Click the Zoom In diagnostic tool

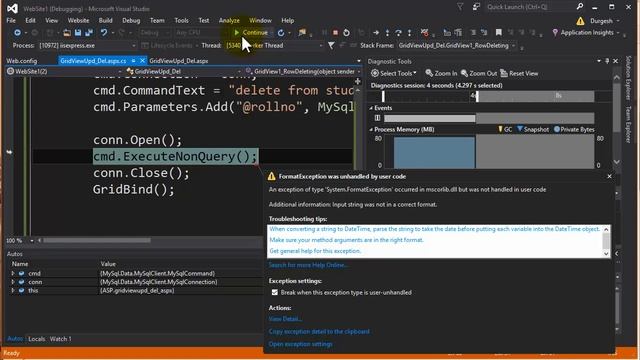click(441, 73)
